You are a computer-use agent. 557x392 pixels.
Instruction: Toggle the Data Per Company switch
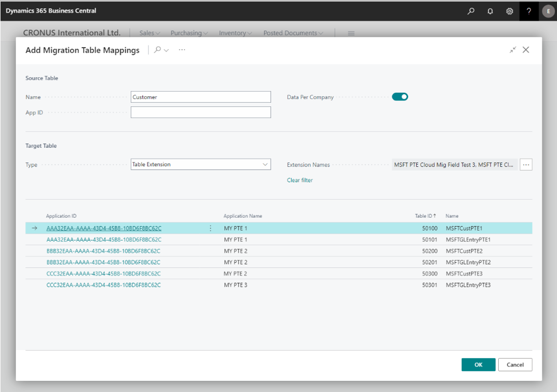[400, 97]
